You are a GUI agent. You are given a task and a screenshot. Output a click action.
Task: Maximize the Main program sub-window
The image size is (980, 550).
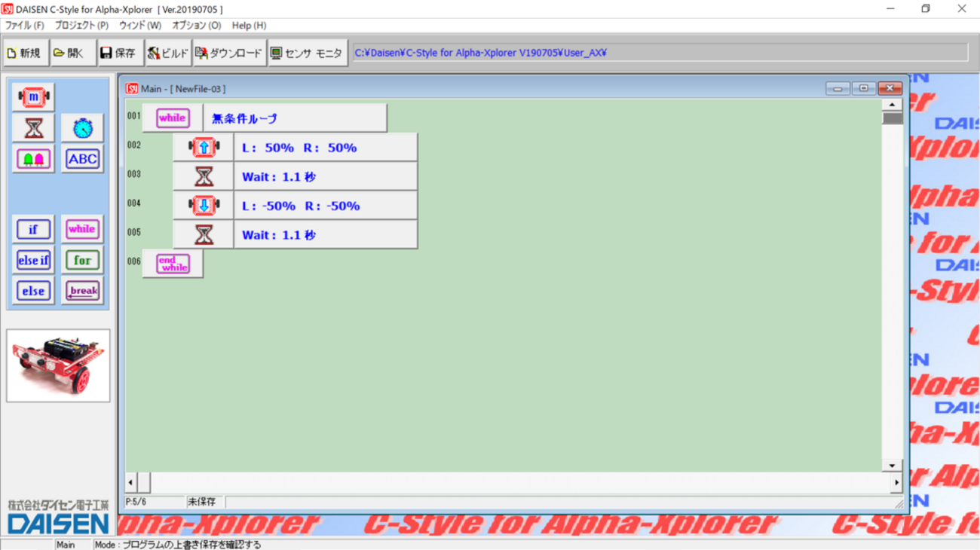click(863, 89)
